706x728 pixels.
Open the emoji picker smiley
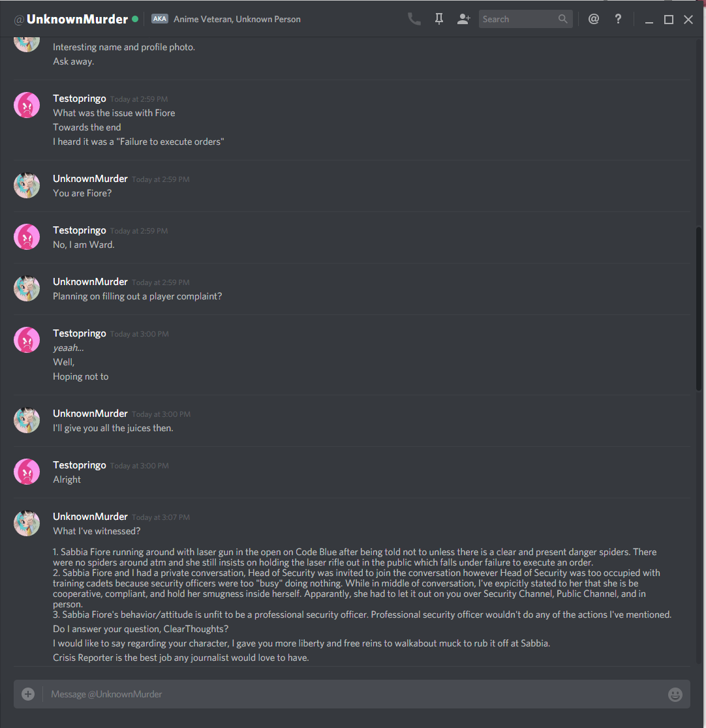coord(675,694)
